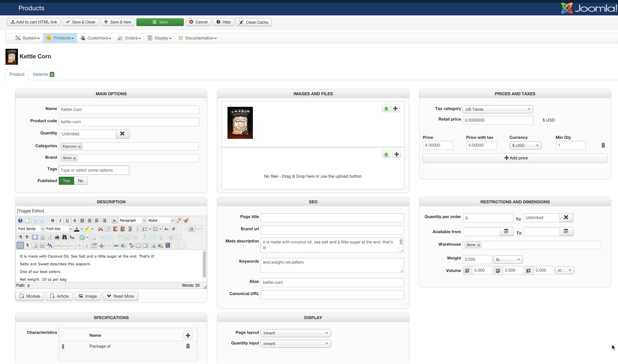
Task: Click the italic formatting icon
Action: coord(60,220)
